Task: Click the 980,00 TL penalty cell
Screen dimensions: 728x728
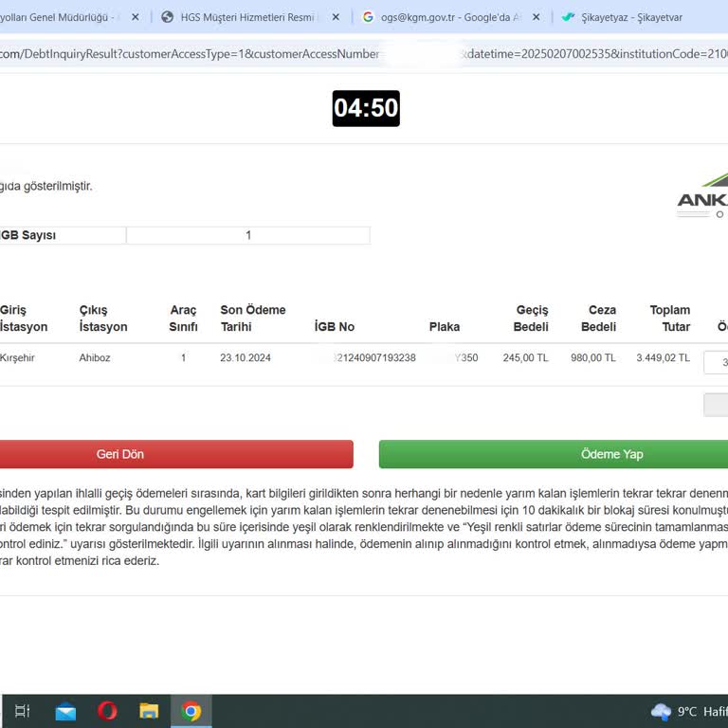Action: [x=593, y=357]
